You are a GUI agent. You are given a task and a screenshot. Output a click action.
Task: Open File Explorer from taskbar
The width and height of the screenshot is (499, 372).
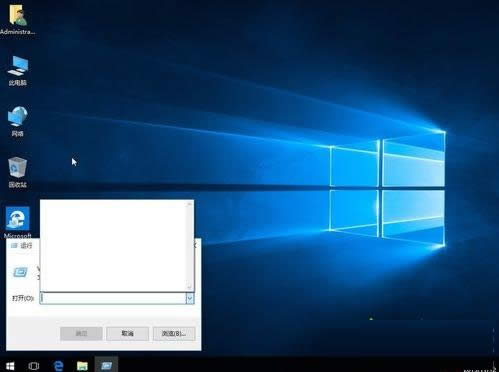(x=82, y=366)
